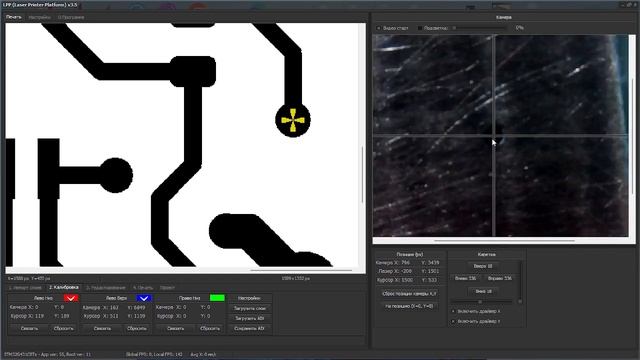Open the О Программе tab
This screenshot has height=360, width=640.
71,18
